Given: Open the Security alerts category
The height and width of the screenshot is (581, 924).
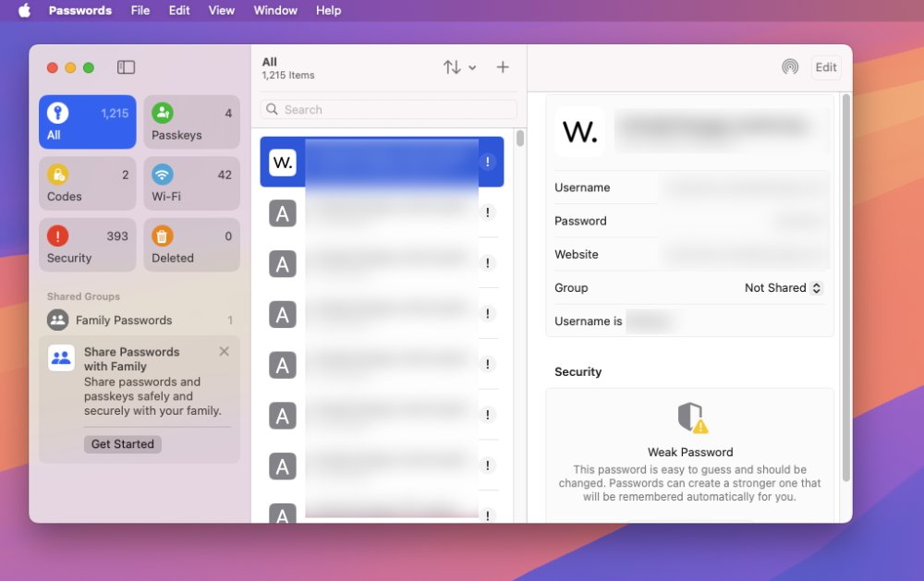Looking at the screenshot, I should [x=87, y=245].
